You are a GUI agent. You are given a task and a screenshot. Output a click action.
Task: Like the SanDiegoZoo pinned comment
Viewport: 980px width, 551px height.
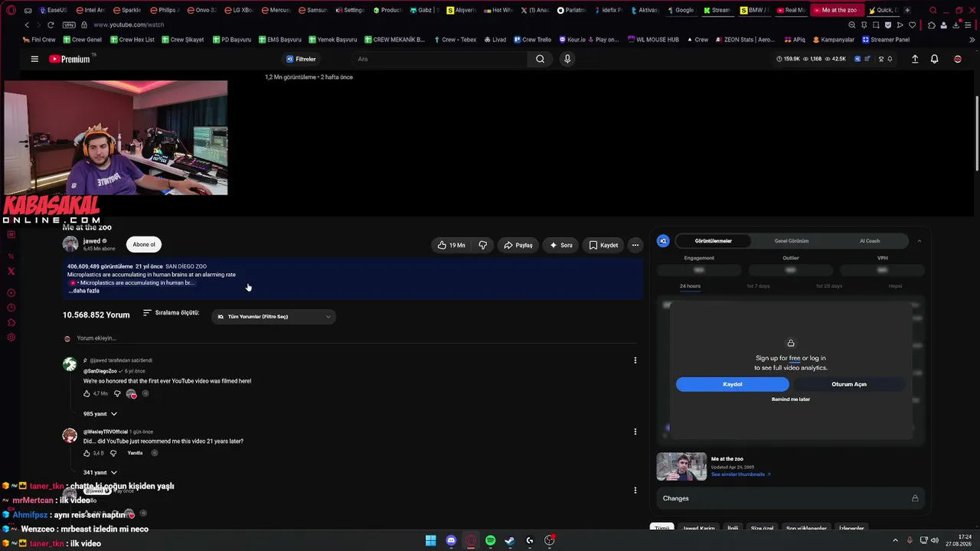click(x=87, y=393)
